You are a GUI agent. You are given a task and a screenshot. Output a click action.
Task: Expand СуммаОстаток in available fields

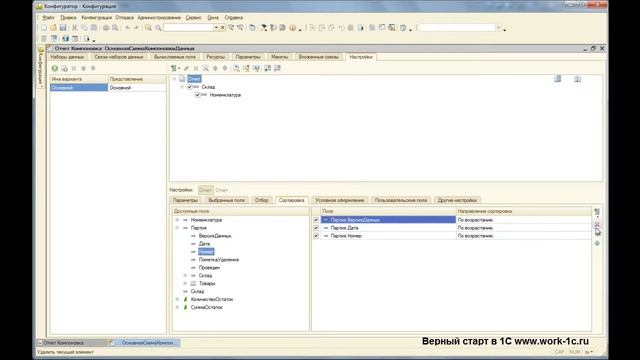(177, 307)
